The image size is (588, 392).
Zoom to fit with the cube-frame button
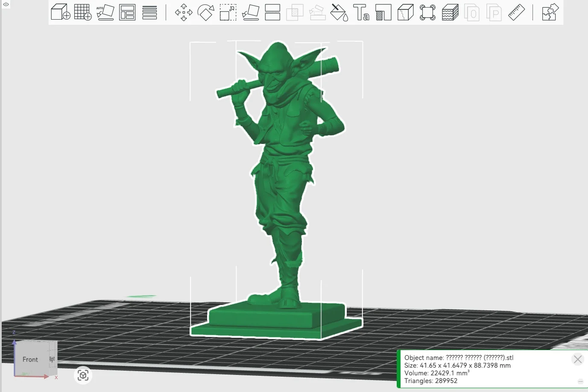pos(83,375)
